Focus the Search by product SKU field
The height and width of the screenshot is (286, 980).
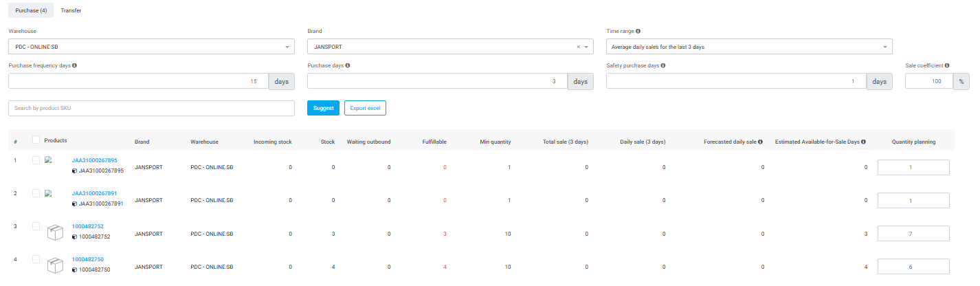(x=151, y=109)
